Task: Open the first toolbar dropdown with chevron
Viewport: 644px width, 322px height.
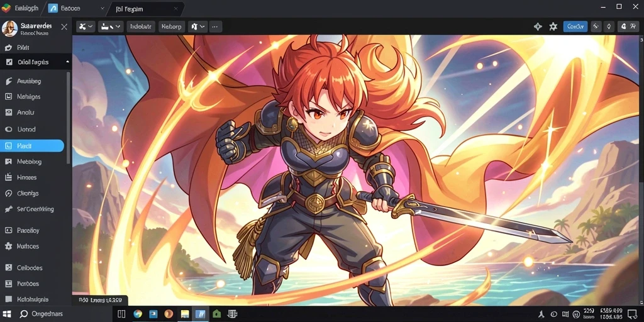Action: pos(86,26)
